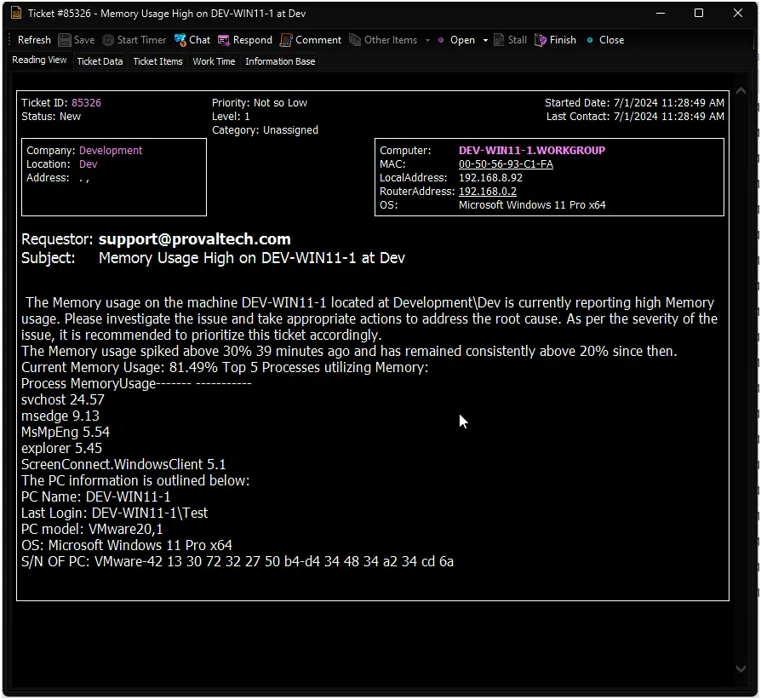The width and height of the screenshot is (761, 700).
Task: Start the timer via the clock icon
Action: point(108,40)
